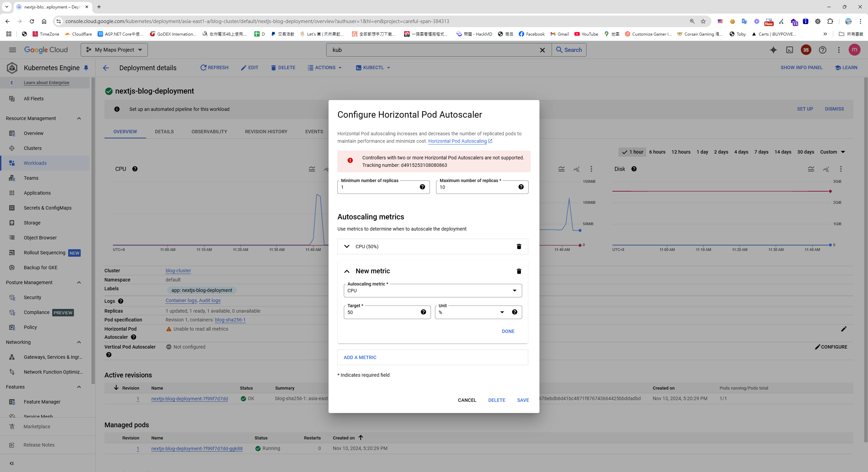Open the navigation hamburger menu
Viewport: 868px width, 472px height.
pyautogui.click(x=12, y=50)
